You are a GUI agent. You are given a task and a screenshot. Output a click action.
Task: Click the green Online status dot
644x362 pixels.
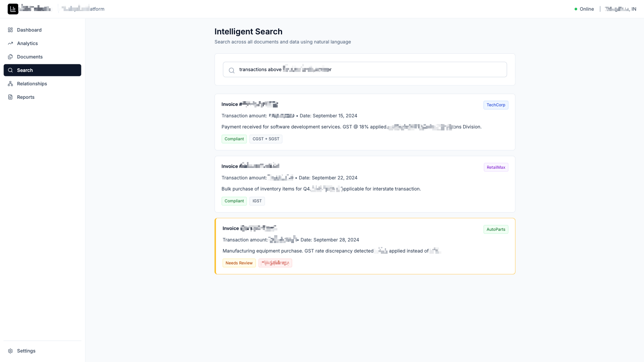(x=576, y=9)
